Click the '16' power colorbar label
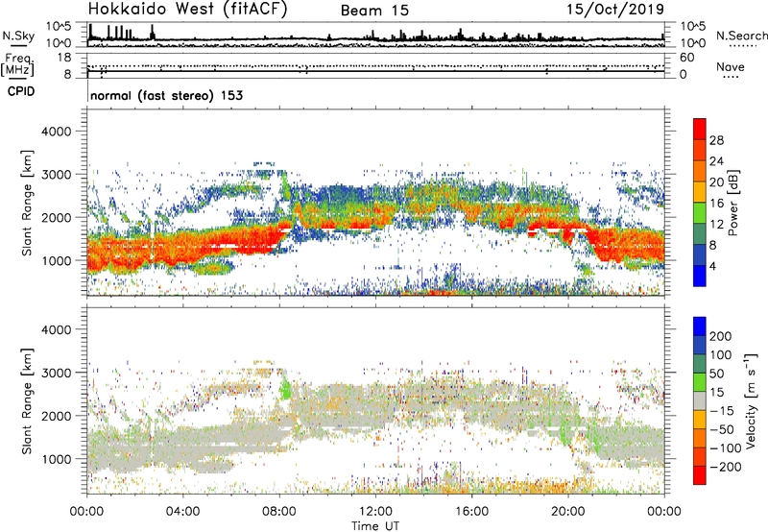768x532 pixels. (x=716, y=204)
